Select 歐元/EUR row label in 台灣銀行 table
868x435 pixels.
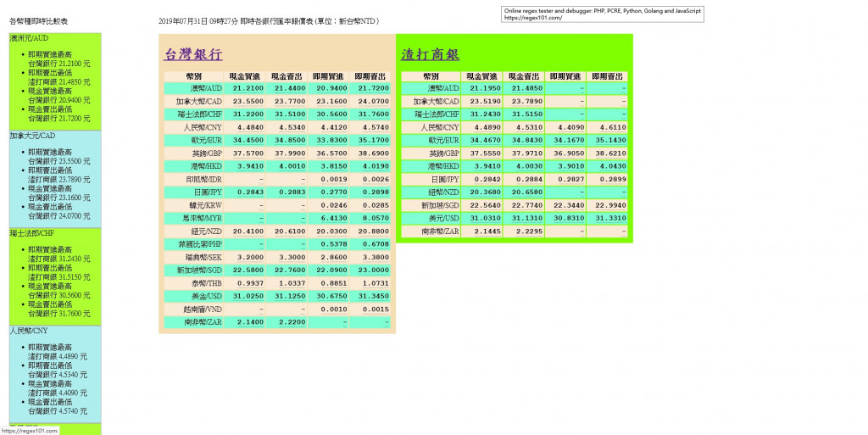click(206, 140)
